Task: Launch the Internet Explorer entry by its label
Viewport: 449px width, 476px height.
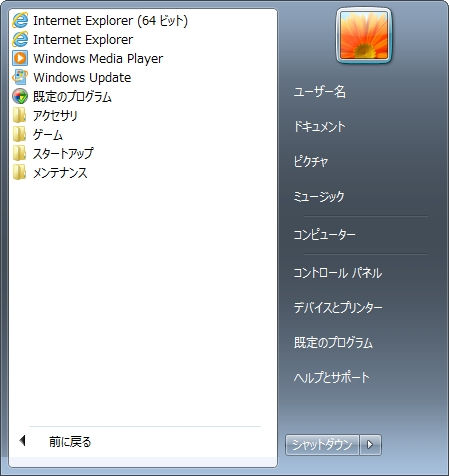Action: (x=83, y=40)
